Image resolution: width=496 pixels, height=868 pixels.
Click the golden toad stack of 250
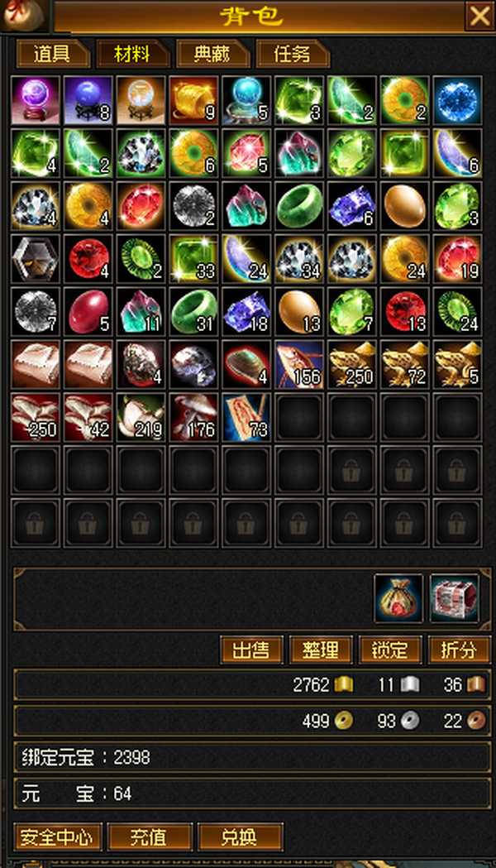352,364
